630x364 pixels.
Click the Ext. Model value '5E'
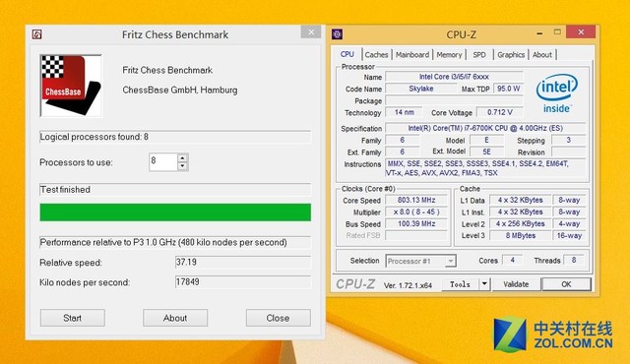486,152
